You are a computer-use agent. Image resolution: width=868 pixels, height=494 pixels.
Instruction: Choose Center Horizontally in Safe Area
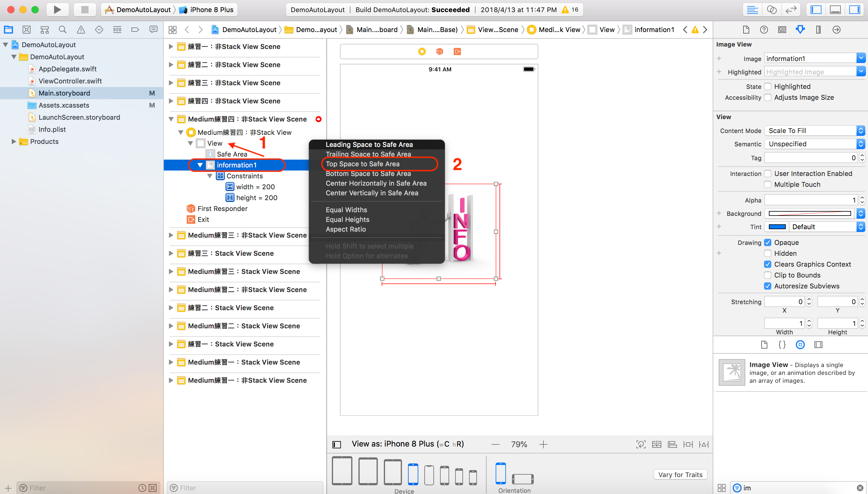(x=376, y=183)
